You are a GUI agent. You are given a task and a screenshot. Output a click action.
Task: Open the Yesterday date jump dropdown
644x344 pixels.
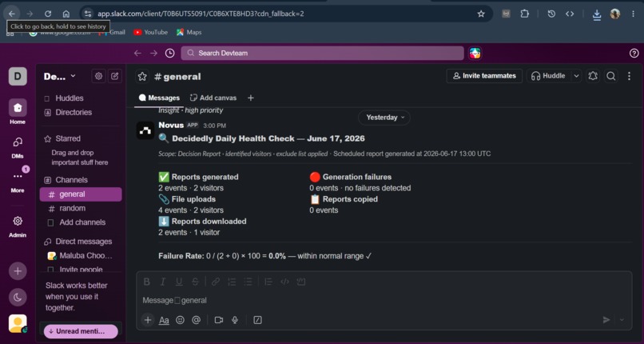384,118
